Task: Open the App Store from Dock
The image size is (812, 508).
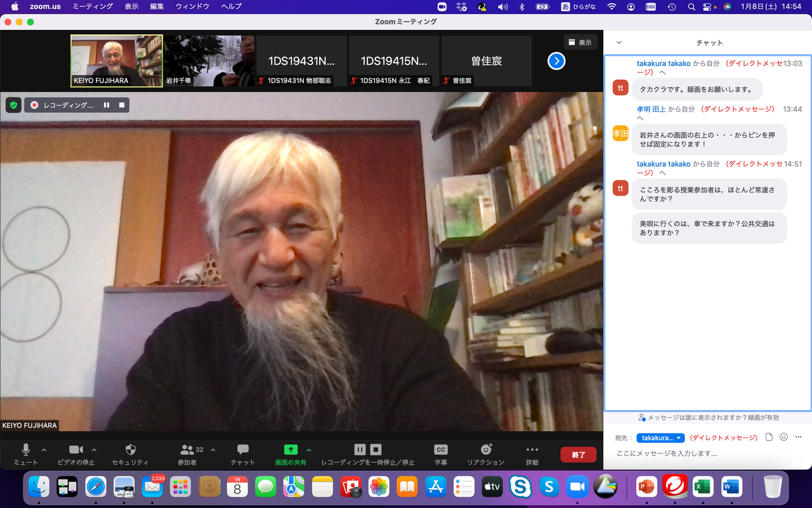Action: (435, 487)
